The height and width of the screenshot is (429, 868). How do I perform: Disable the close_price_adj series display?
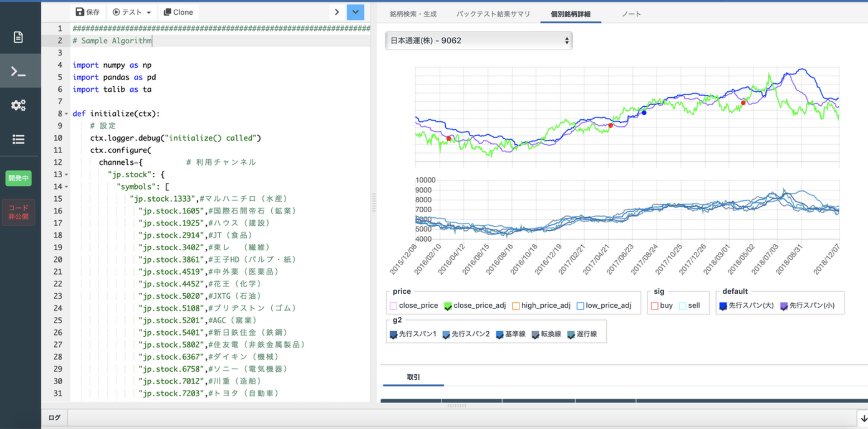(x=449, y=305)
